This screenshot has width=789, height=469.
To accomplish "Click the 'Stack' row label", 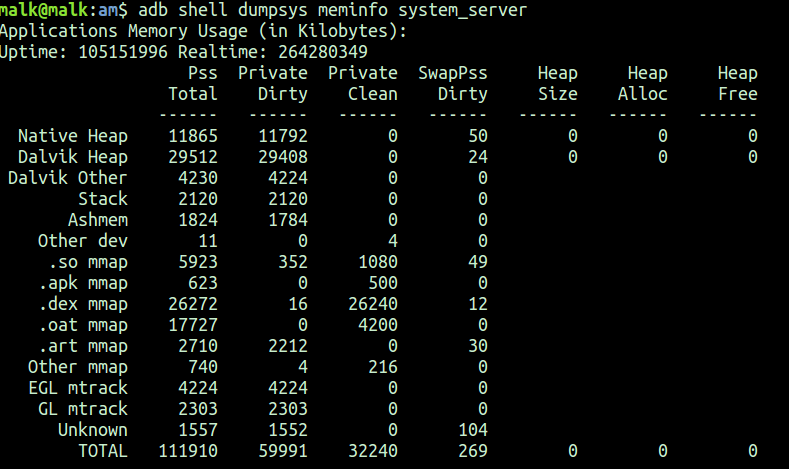I will 103,199.
